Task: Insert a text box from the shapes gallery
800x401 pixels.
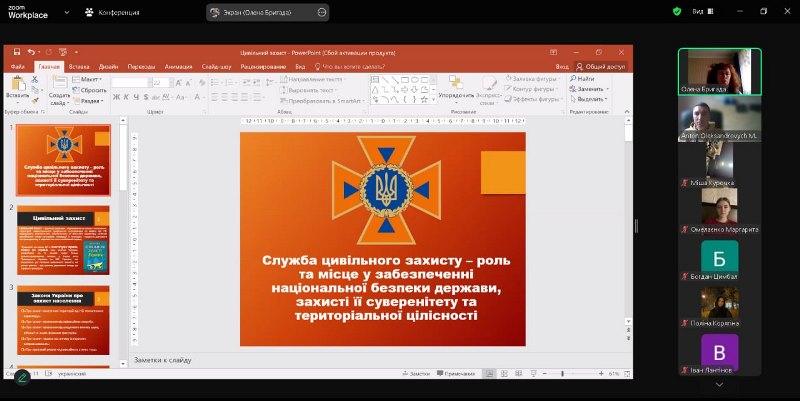Action: (376, 80)
